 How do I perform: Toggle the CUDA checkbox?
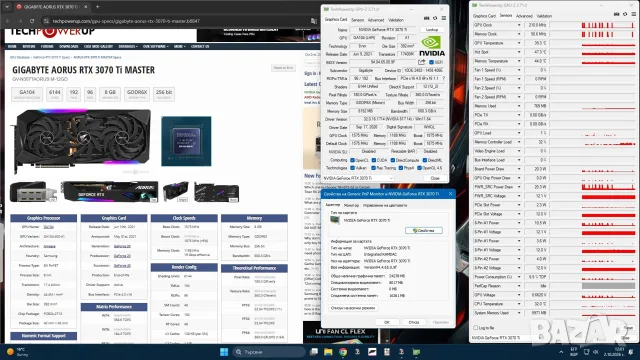coord(373,160)
